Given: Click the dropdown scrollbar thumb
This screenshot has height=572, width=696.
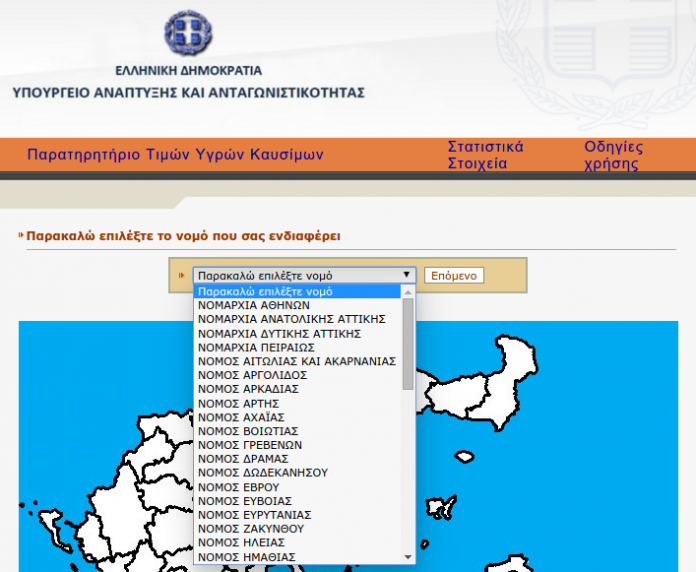Looking at the screenshot, I should point(408,344).
